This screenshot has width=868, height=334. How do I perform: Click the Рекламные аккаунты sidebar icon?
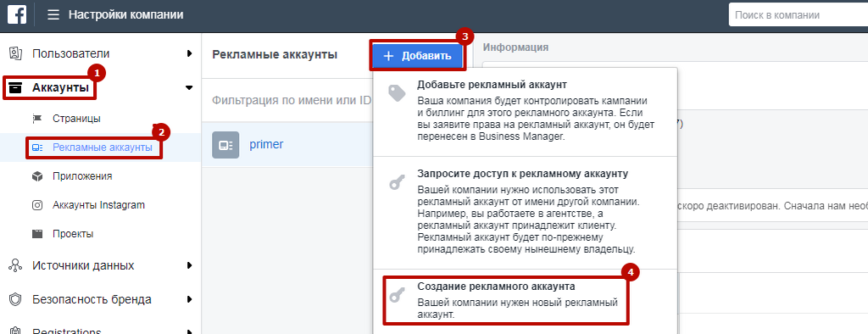tap(37, 148)
